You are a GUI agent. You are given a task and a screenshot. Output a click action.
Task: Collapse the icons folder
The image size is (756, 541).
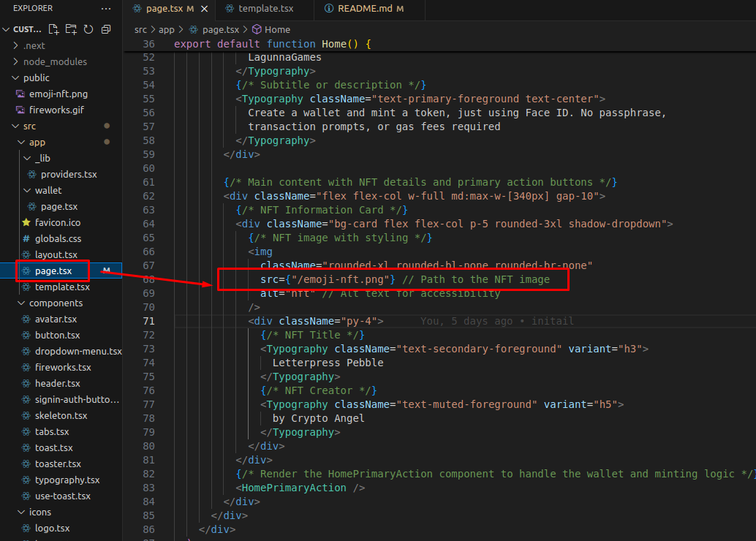(x=61, y=512)
